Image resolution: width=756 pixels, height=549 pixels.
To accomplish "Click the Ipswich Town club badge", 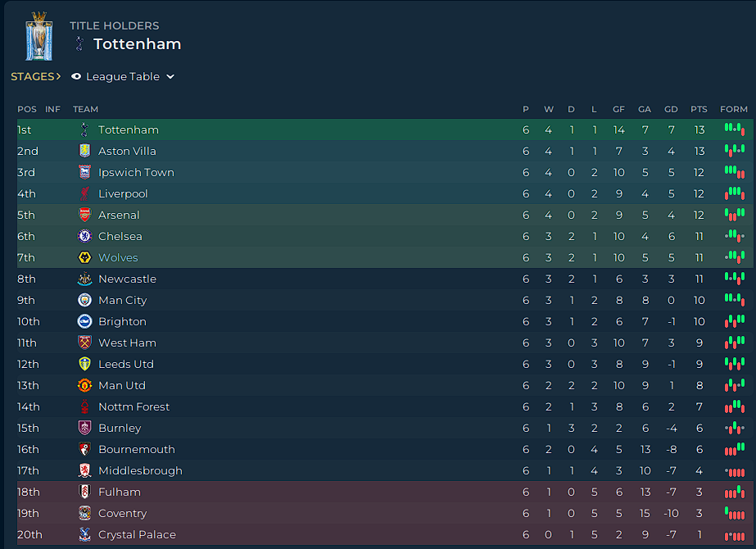I will pyautogui.click(x=85, y=172).
